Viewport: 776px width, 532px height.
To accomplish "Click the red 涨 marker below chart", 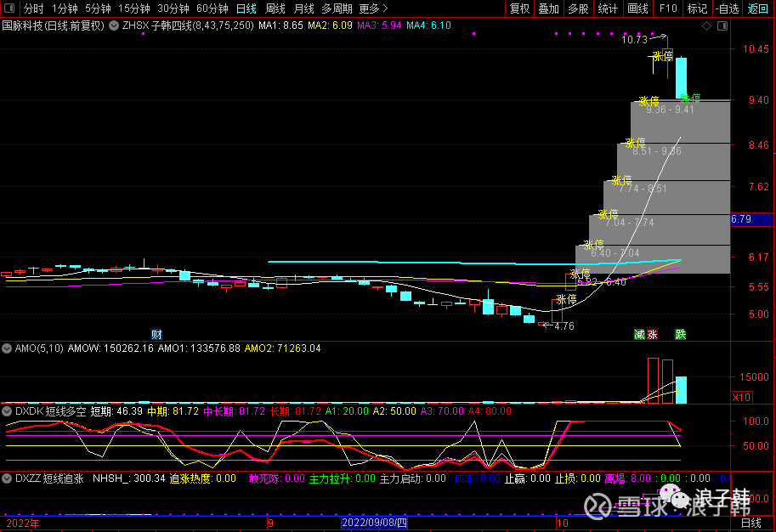I will [652, 334].
